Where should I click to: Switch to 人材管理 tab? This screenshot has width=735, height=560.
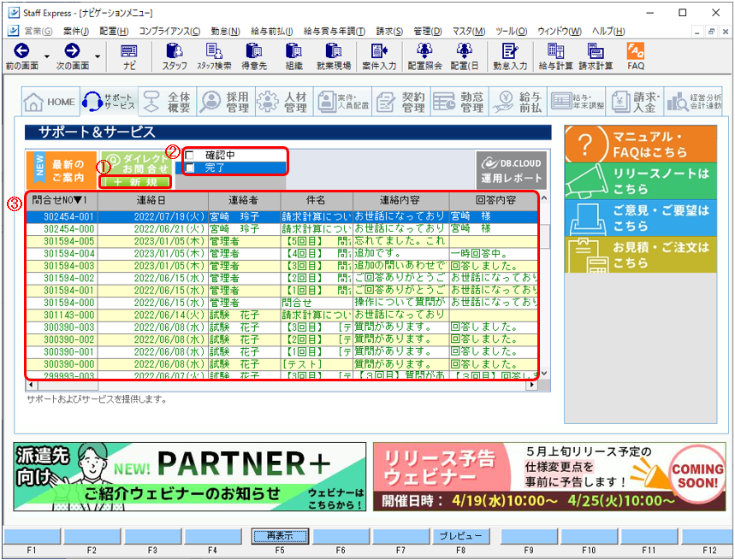[284, 102]
